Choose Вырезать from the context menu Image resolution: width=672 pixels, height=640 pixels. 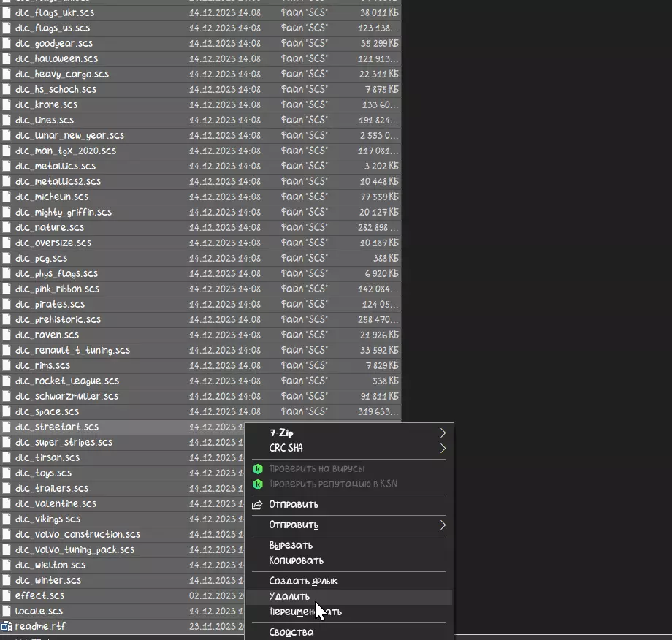(349, 545)
